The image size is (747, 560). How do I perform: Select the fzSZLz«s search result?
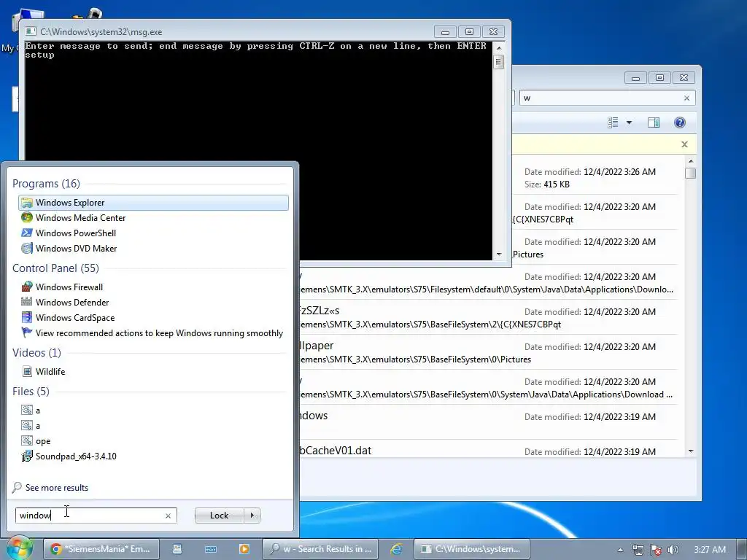pos(488,317)
